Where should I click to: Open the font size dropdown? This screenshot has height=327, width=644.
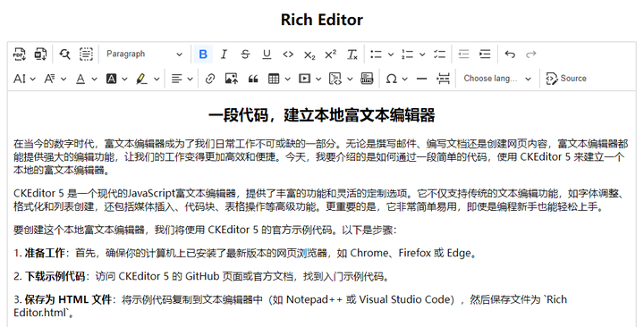(24, 79)
